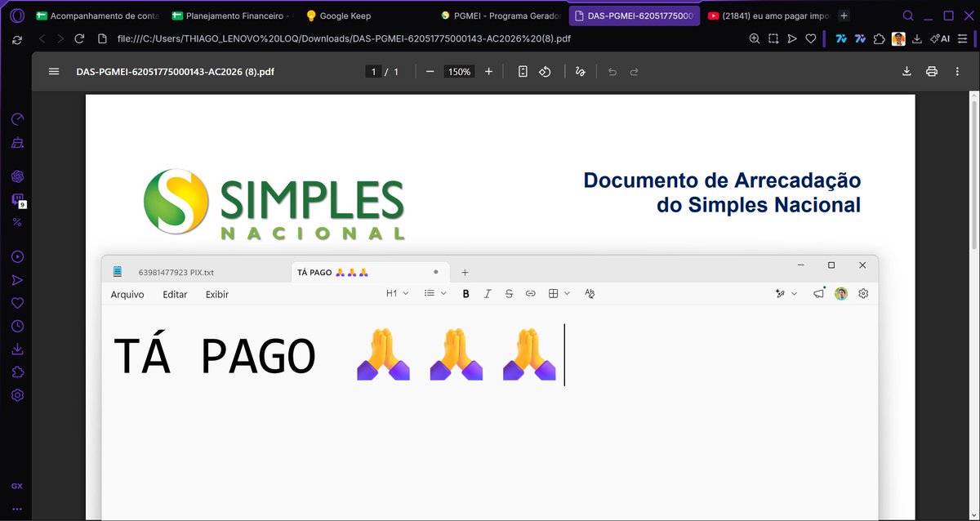This screenshot has height=521, width=980.
Task: Open a new browser tab
Action: [844, 16]
